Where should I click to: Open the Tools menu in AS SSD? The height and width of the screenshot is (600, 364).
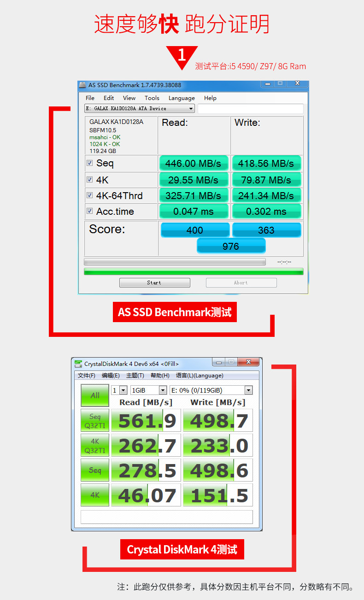click(x=152, y=98)
